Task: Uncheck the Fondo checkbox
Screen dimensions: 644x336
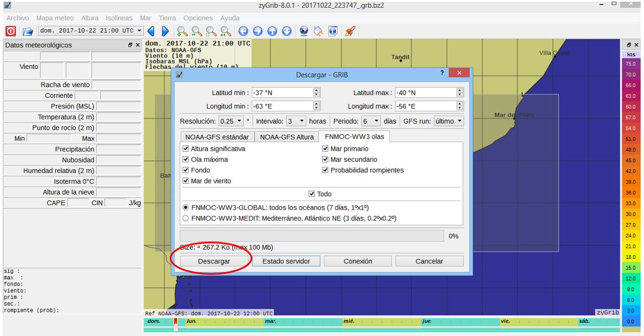Action: click(x=185, y=170)
